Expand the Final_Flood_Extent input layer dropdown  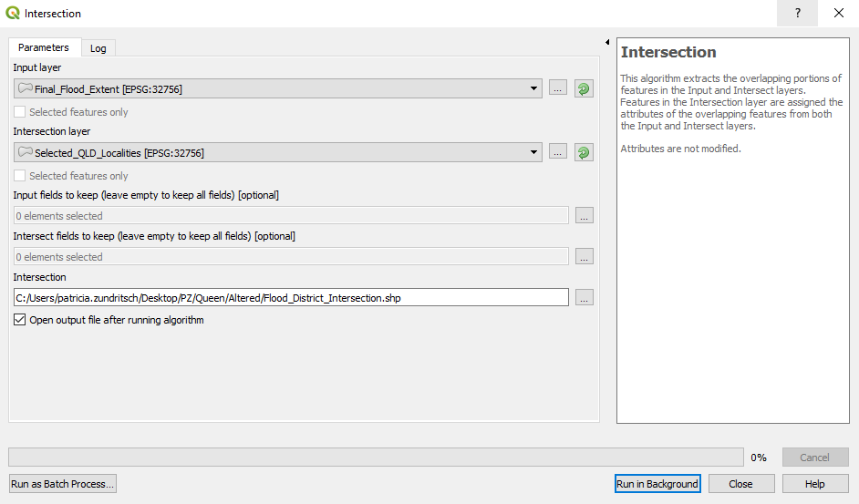click(534, 88)
